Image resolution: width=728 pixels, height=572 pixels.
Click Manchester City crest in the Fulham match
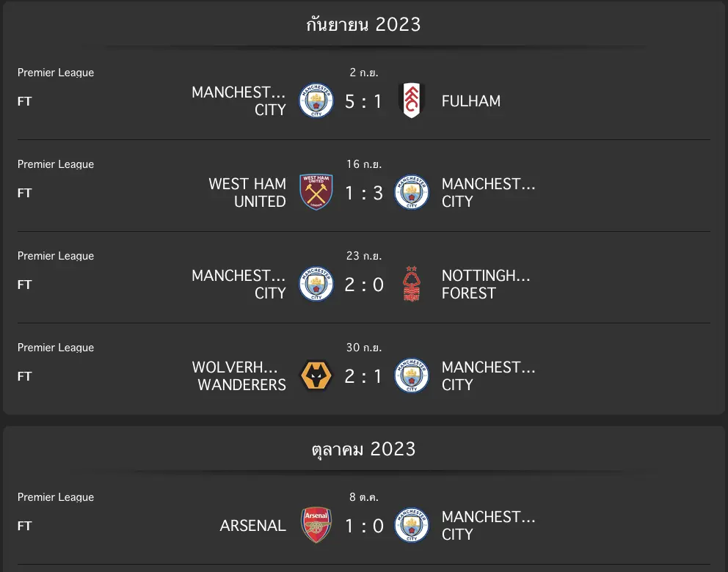[x=316, y=101]
